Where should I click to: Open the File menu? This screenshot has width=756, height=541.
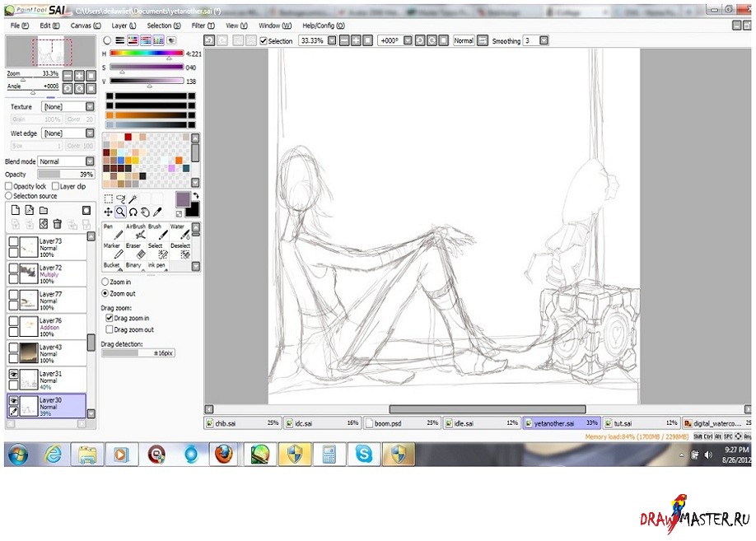point(19,26)
